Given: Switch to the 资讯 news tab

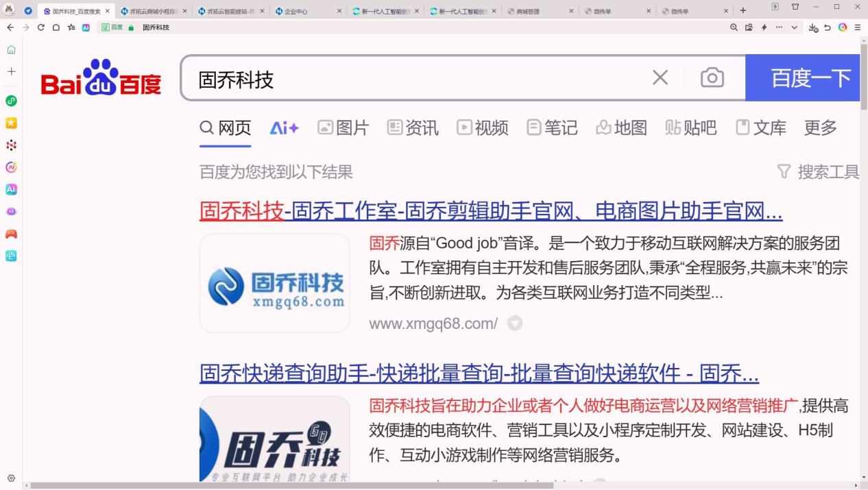Looking at the screenshot, I should pyautogui.click(x=413, y=127).
